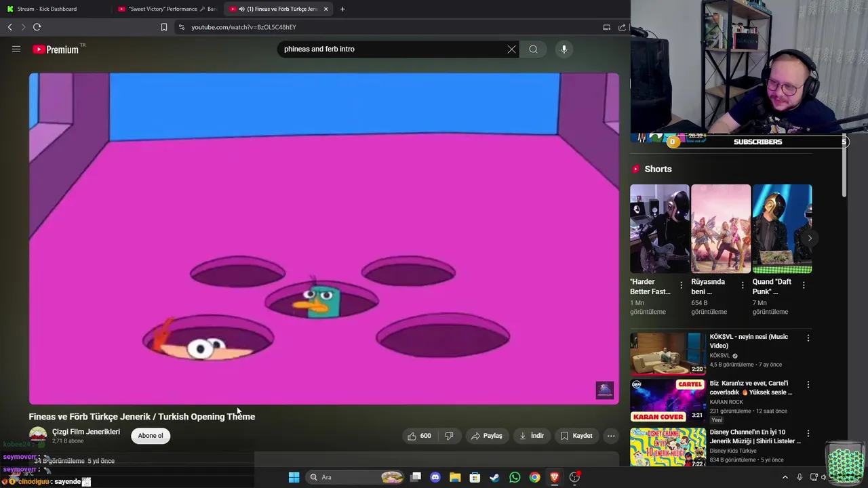The image size is (868, 488).
Task: Close the Fineas ve Förb tab
Action: point(326,9)
